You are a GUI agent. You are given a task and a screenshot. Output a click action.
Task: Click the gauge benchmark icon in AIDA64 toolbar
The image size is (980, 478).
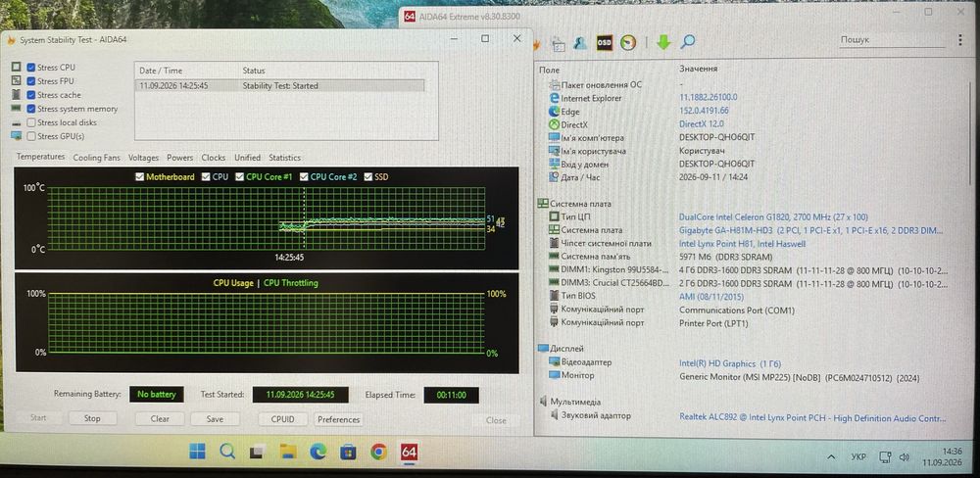click(x=628, y=42)
